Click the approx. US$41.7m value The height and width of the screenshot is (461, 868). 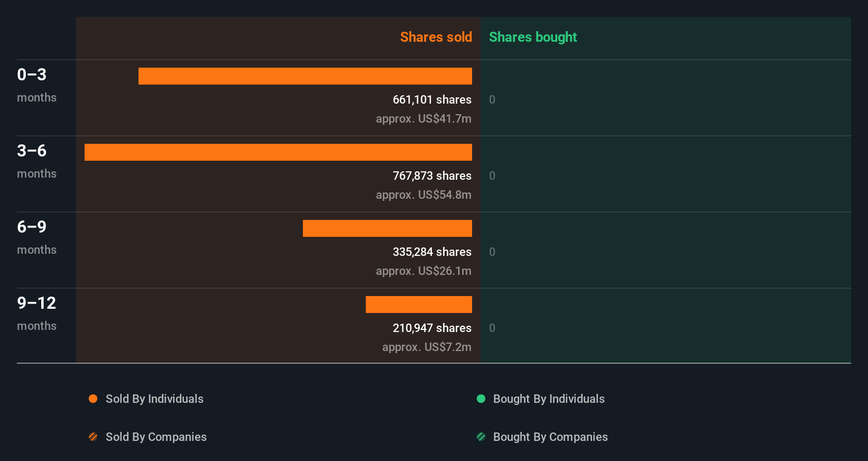[x=423, y=118]
